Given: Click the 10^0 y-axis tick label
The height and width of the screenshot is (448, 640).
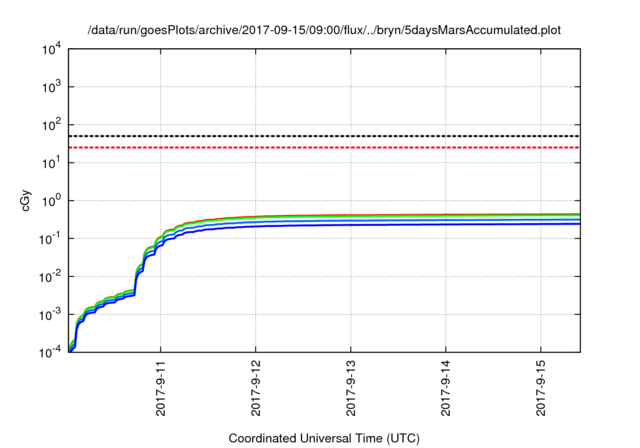Looking at the screenshot, I should (51, 201).
